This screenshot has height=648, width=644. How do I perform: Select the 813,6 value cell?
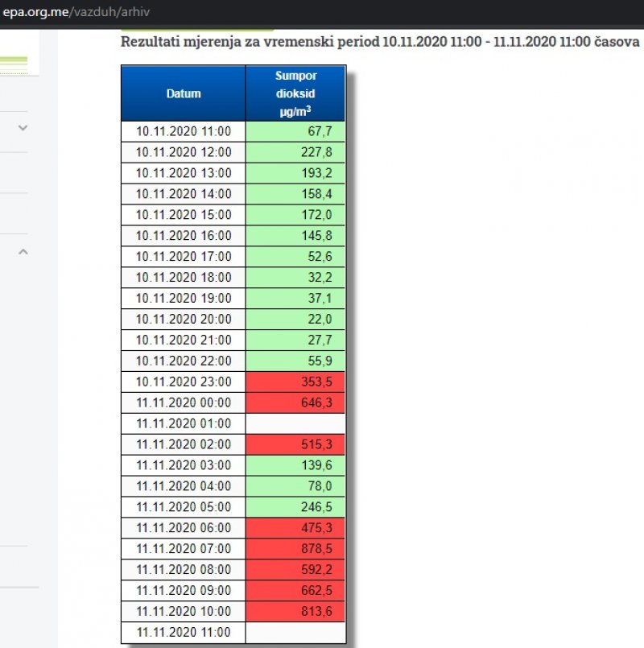[x=295, y=611]
